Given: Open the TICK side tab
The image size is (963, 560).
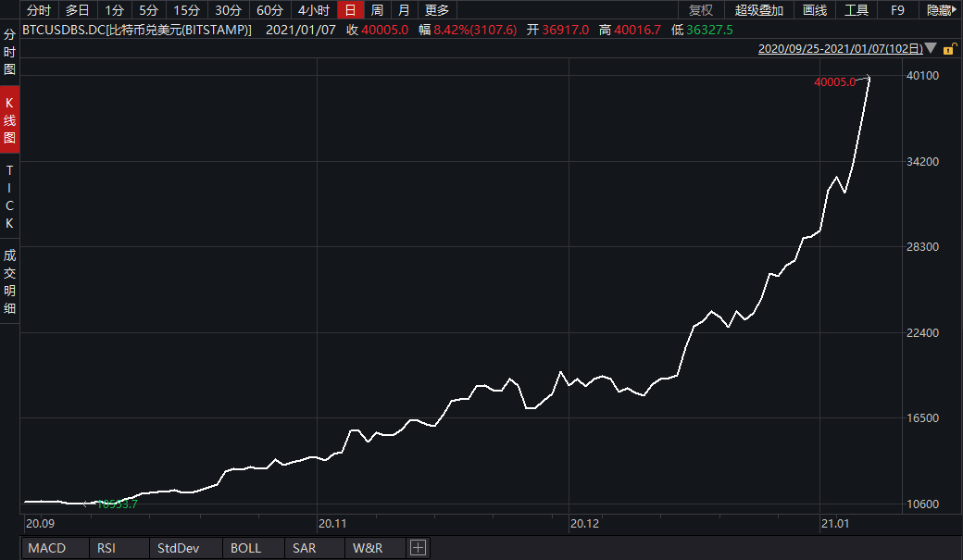Looking at the screenshot, I should pos(9,197).
